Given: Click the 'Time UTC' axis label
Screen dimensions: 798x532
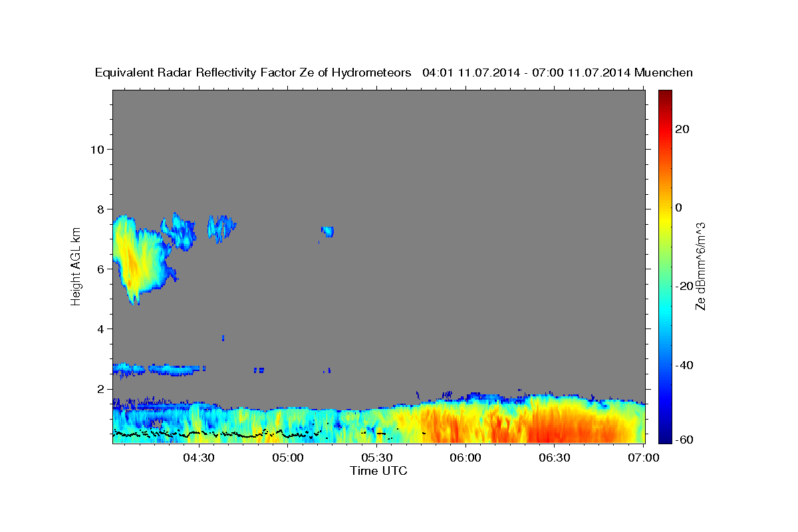Looking at the screenshot, I should (x=378, y=471).
